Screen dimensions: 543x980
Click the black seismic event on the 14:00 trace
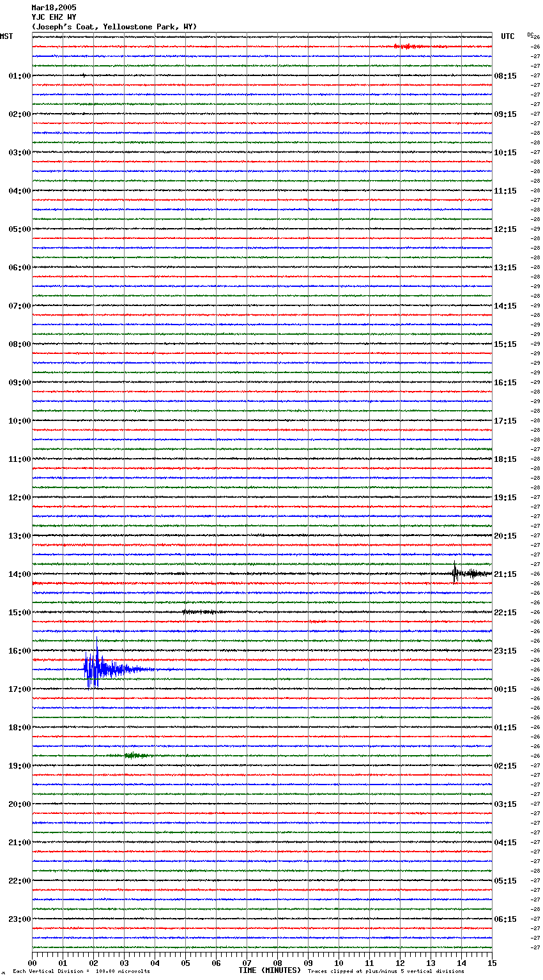pos(471,572)
